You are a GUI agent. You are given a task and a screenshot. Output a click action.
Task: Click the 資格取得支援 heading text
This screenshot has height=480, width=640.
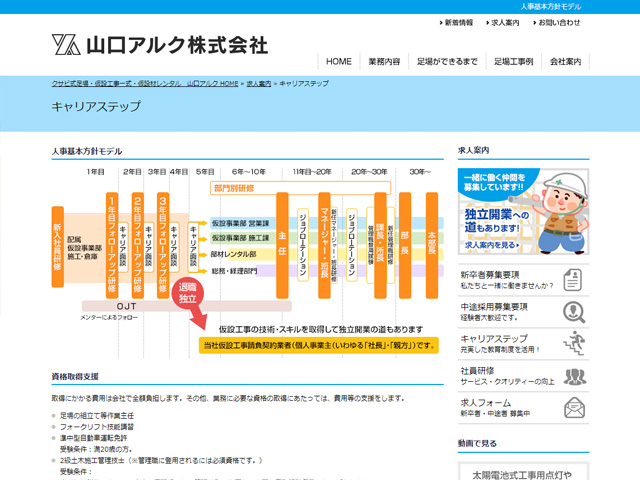(x=75, y=376)
